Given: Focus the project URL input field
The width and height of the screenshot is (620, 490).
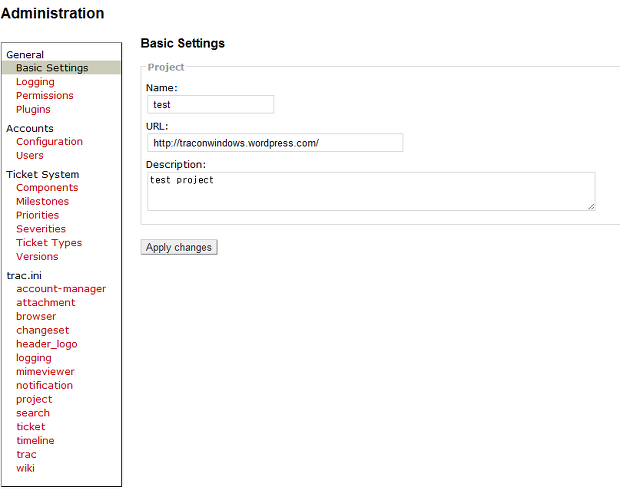Looking at the screenshot, I should (275, 143).
